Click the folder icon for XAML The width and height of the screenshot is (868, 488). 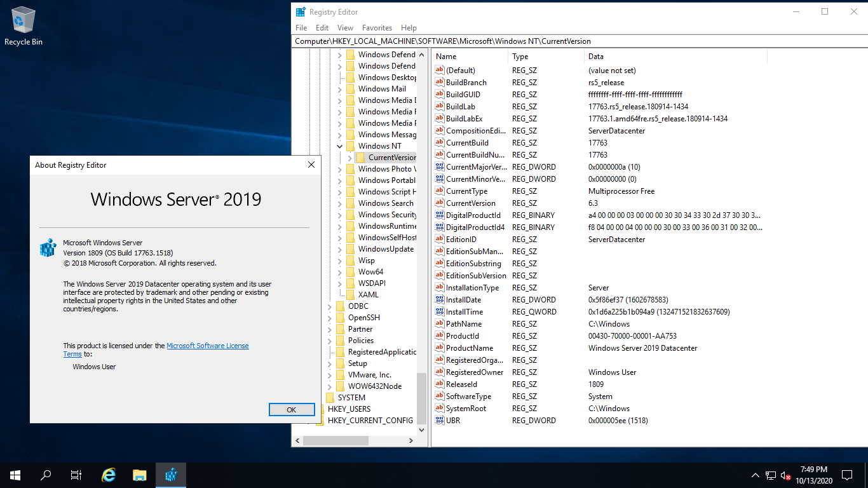[350, 295]
